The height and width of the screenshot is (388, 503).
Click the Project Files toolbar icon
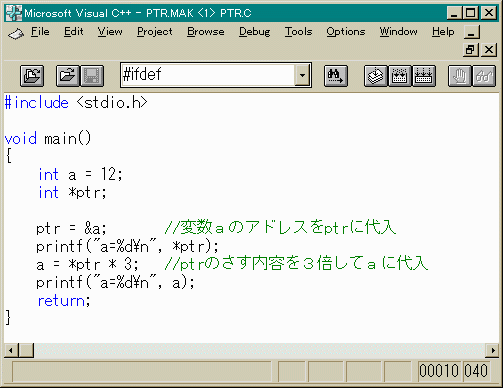click(x=32, y=76)
